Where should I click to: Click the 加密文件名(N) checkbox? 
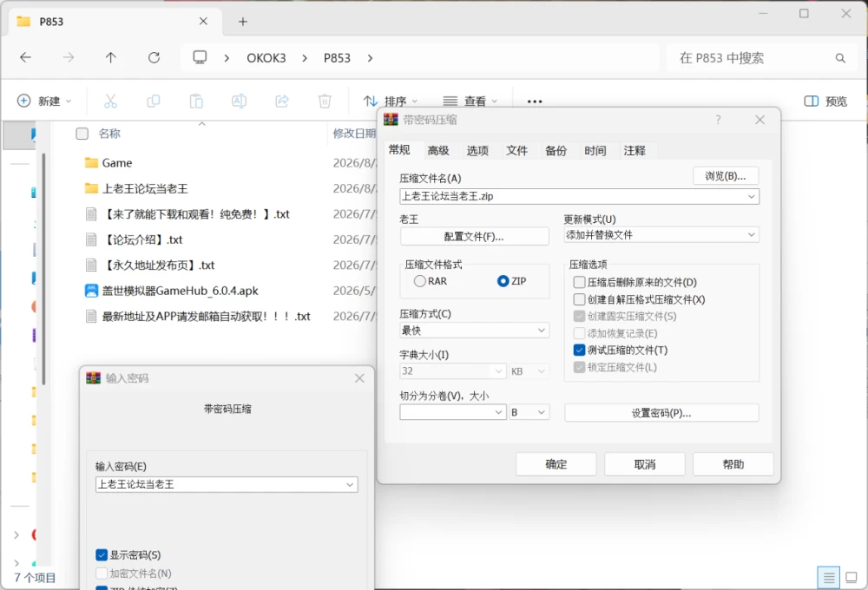[102, 573]
